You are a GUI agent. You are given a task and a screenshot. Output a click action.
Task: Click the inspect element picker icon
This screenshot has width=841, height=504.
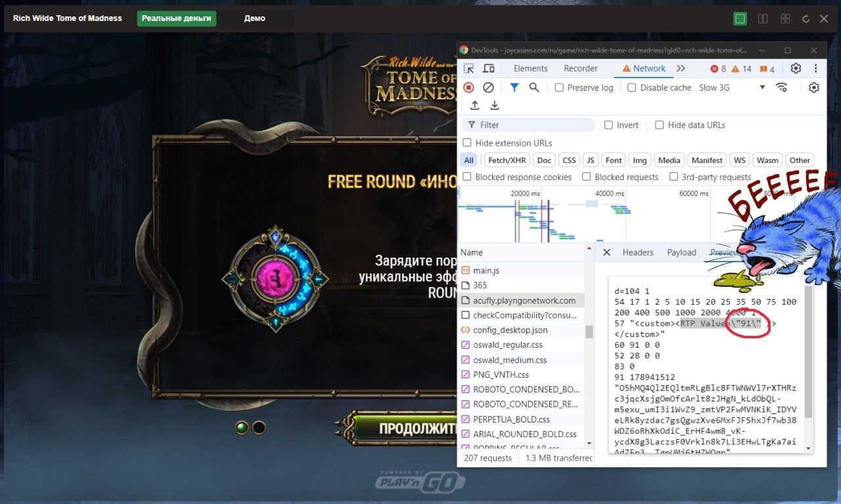click(468, 68)
